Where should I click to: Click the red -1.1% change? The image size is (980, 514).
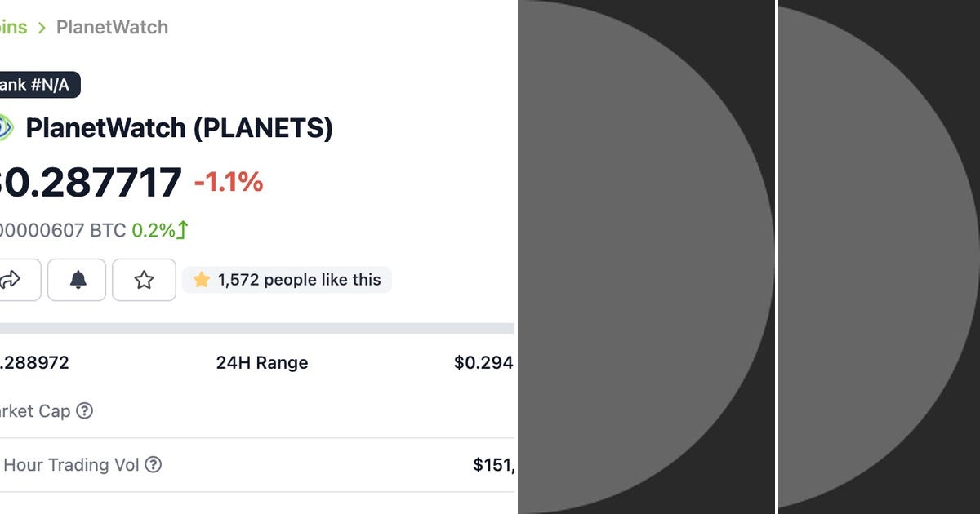coord(229,182)
